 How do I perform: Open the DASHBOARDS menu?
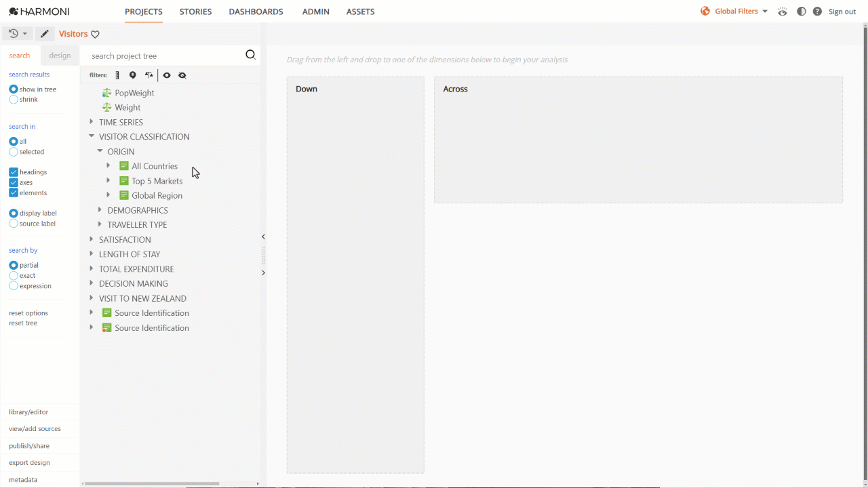pyautogui.click(x=256, y=12)
